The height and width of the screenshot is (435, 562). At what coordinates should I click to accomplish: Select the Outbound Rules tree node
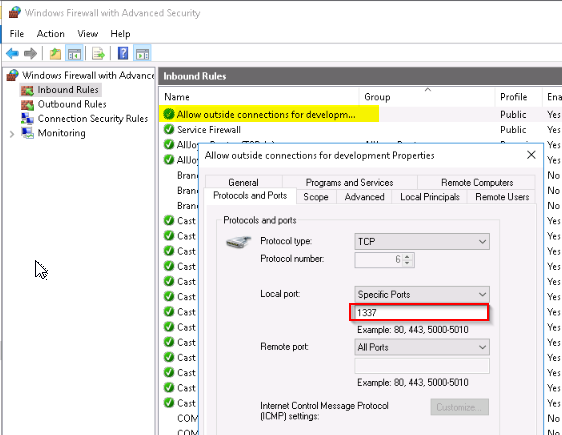pyautogui.click(x=64, y=104)
